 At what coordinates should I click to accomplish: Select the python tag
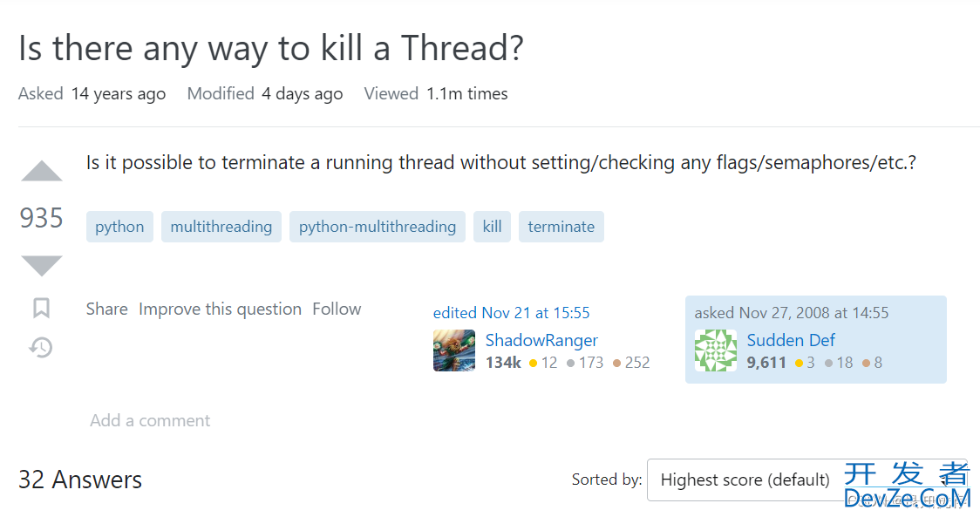(x=119, y=227)
